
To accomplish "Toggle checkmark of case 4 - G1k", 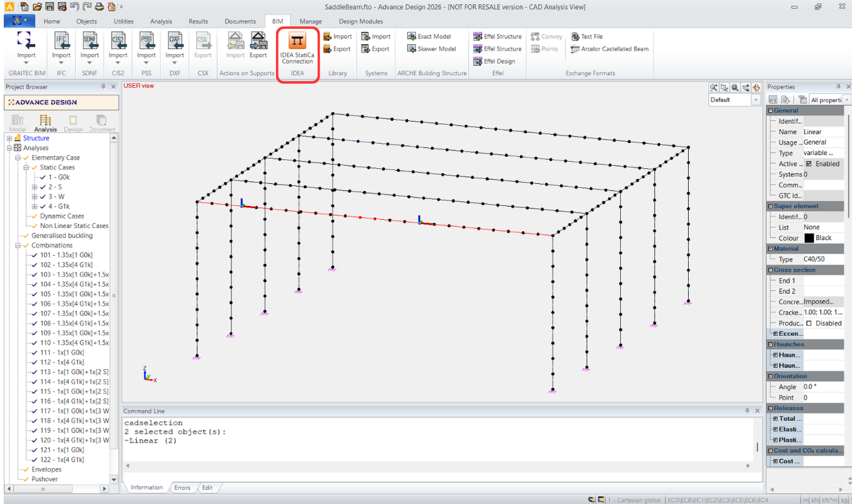I will click(43, 207).
